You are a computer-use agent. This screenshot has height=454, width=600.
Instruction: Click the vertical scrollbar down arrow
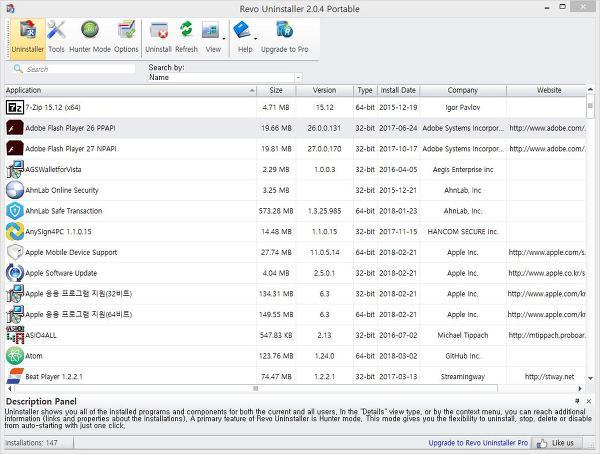point(590,378)
